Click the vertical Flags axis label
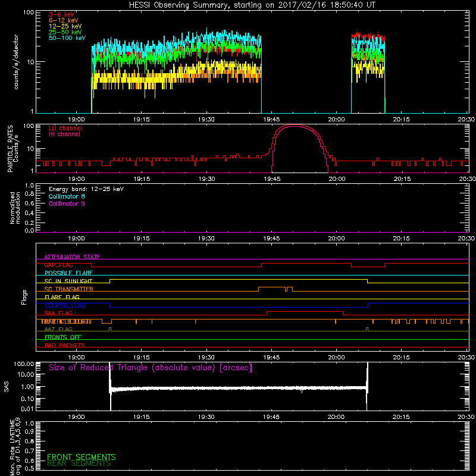 coord(24,297)
